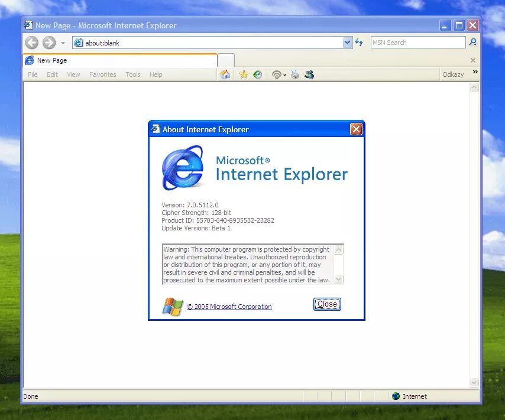
Task: Close the Internet Explorer main window
Action: [x=472, y=25]
